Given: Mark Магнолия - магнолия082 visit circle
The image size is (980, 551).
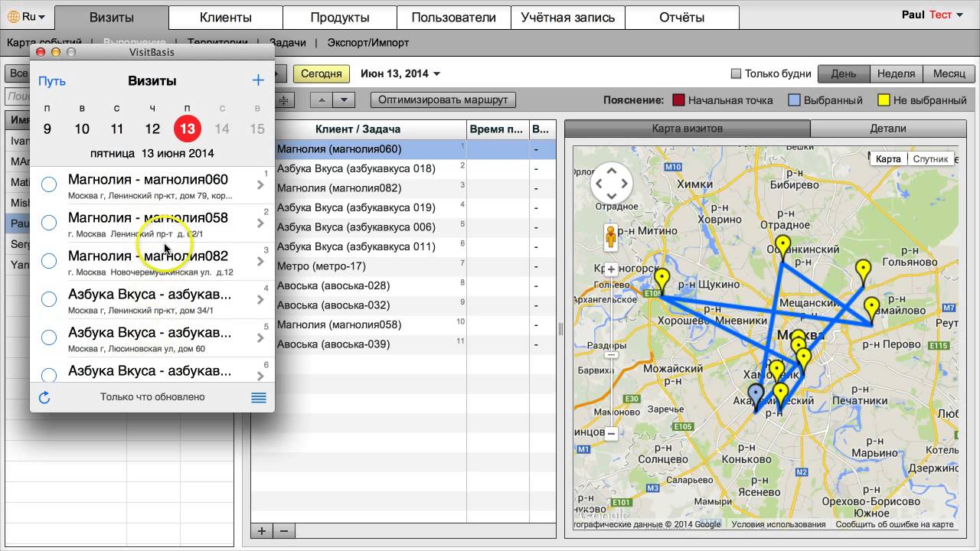Looking at the screenshot, I should [x=49, y=261].
